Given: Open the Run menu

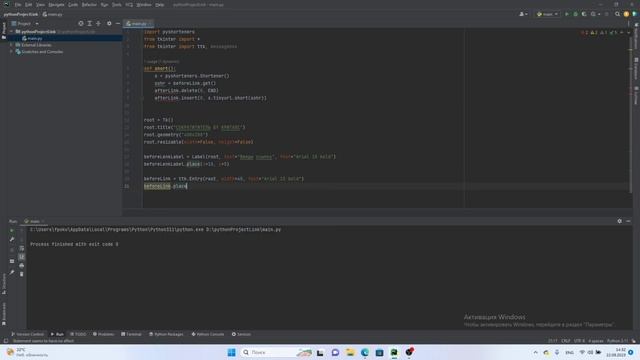Looking at the screenshot, I should tap(104, 5).
